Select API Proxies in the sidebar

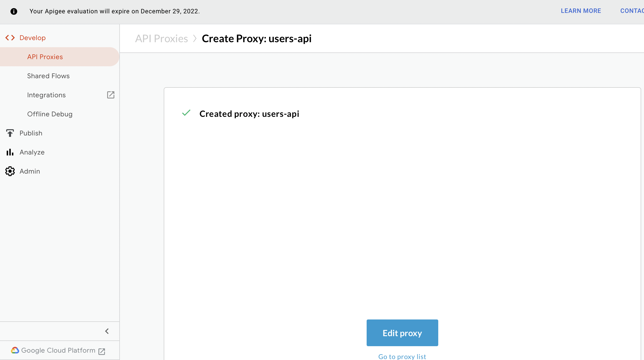(45, 57)
